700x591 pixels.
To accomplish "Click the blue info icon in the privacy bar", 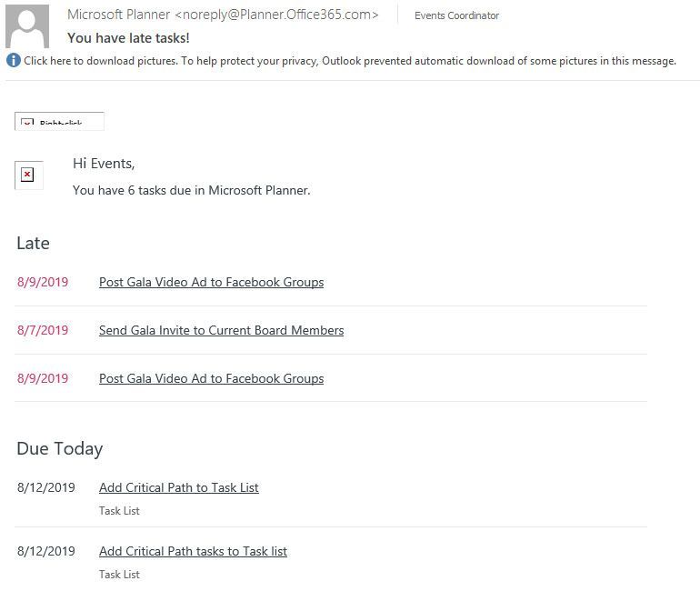I will click(14, 60).
